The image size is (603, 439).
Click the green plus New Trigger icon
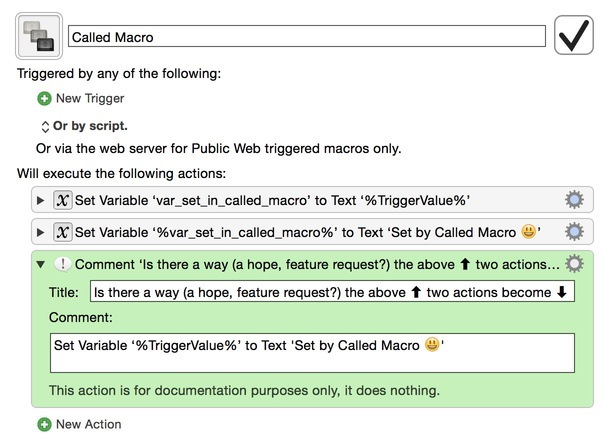(44, 99)
